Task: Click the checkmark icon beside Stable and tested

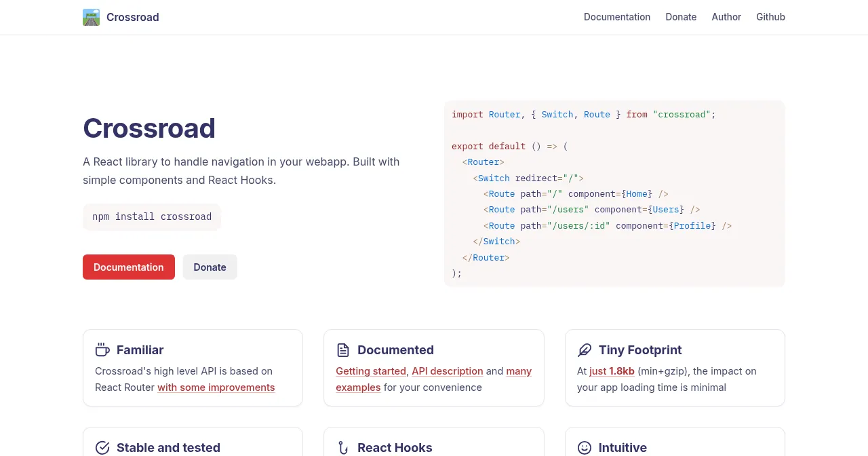Action: [x=102, y=448]
